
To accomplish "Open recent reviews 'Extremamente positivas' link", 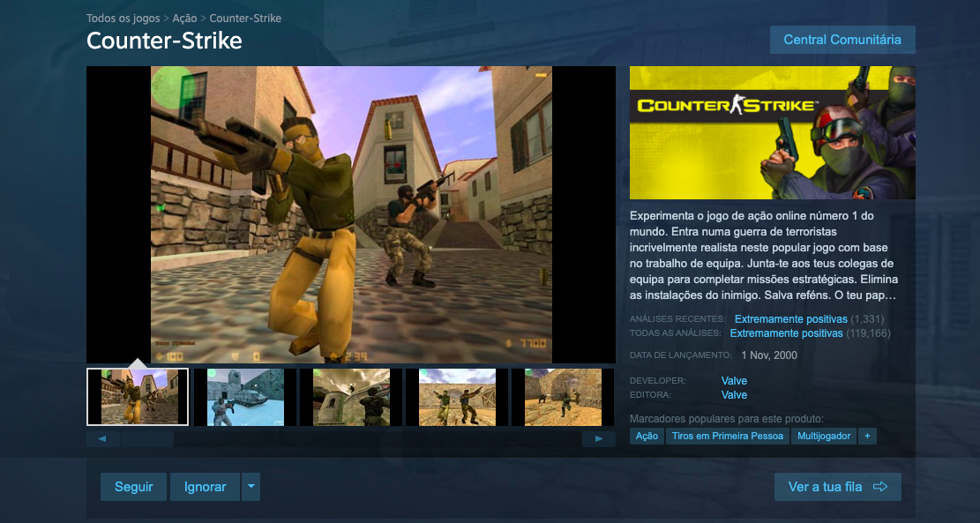I will pos(790,319).
